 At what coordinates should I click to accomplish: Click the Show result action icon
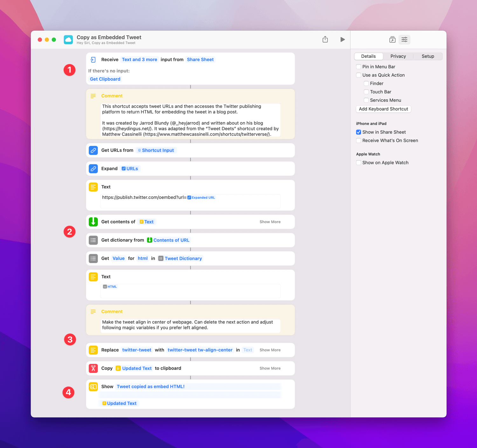[x=93, y=387]
